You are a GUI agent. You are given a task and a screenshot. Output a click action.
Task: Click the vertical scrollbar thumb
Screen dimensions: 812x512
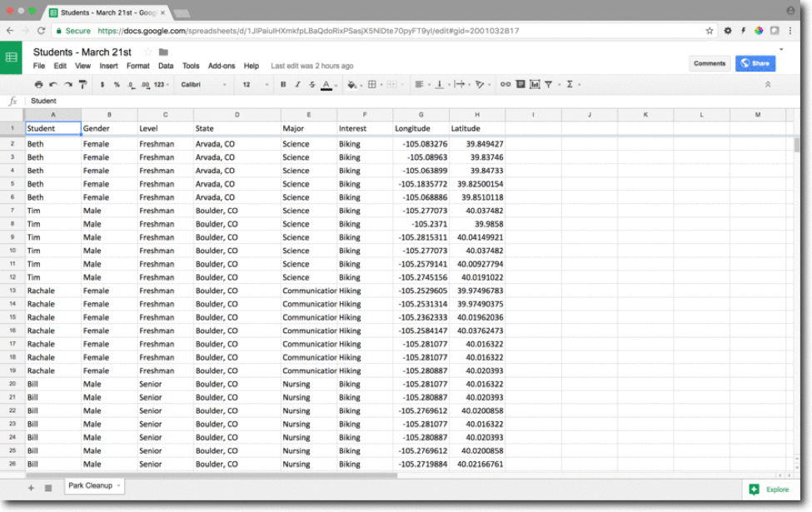coord(796,145)
